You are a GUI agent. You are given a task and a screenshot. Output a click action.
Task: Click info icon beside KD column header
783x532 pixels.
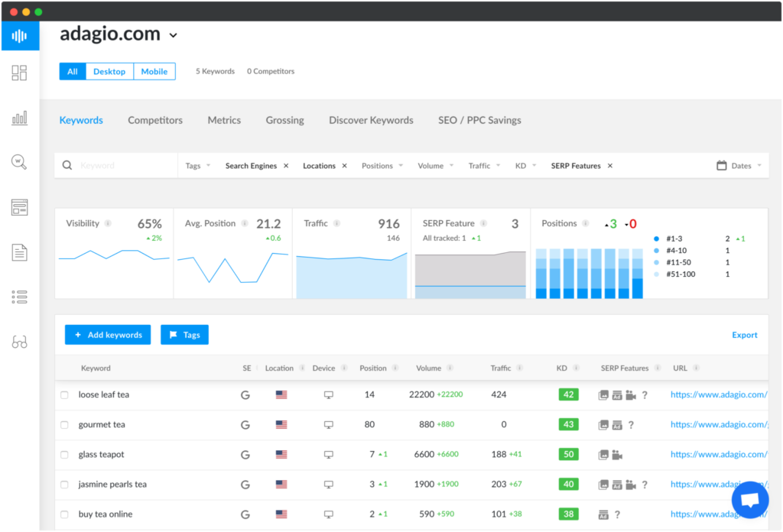point(577,368)
